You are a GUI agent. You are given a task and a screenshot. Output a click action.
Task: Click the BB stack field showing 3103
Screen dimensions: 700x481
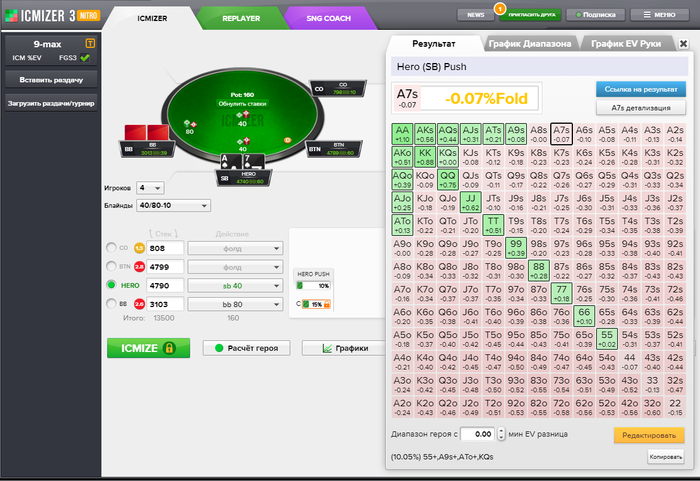pos(165,304)
